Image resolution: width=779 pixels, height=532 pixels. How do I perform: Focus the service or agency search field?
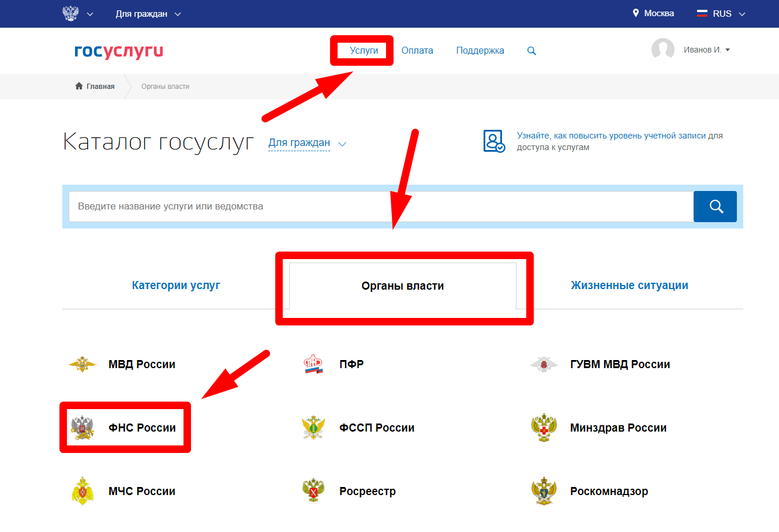[x=381, y=207]
